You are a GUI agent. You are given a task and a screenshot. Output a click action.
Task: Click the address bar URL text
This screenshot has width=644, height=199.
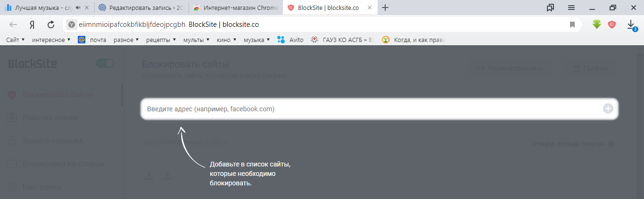point(132,25)
